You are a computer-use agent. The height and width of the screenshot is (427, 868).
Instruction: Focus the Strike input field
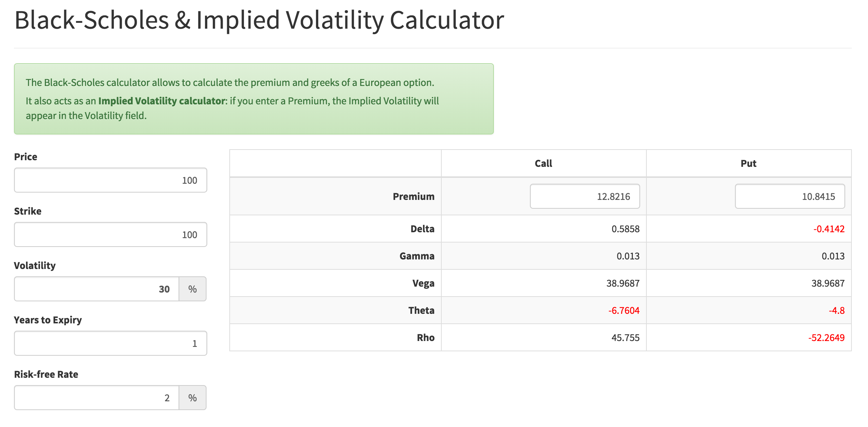point(110,234)
